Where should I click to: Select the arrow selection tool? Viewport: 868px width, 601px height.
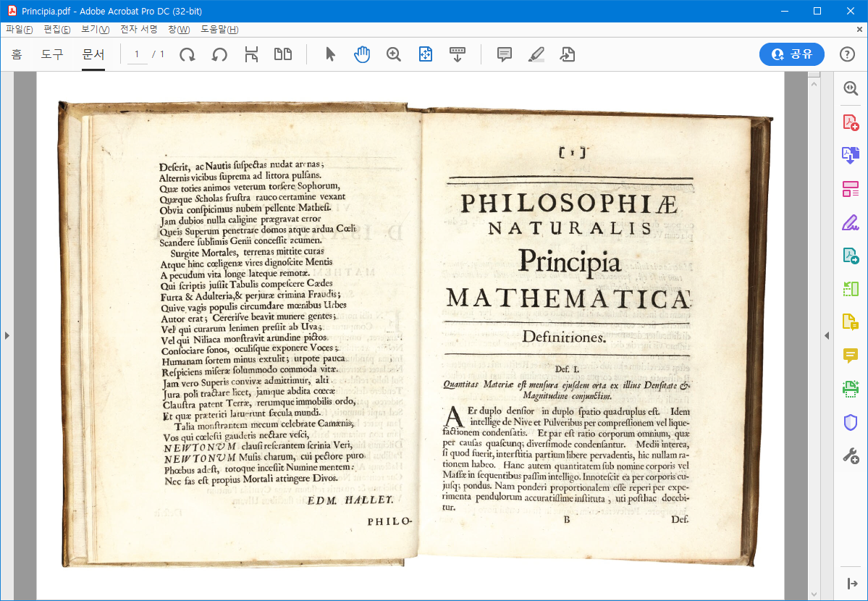(331, 54)
